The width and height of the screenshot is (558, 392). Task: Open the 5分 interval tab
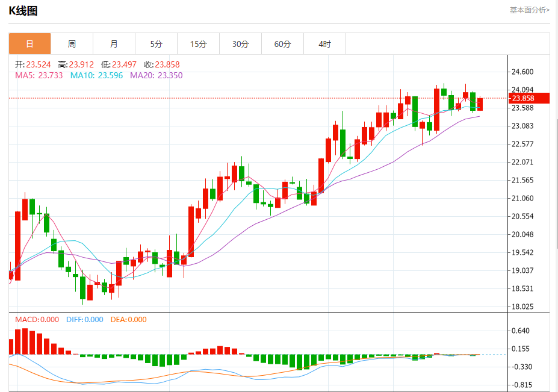(x=157, y=44)
